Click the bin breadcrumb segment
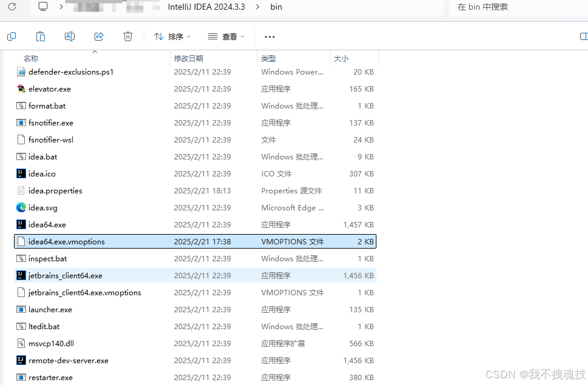This screenshot has height=385, width=588. pyautogui.click(x=276, y=7)
